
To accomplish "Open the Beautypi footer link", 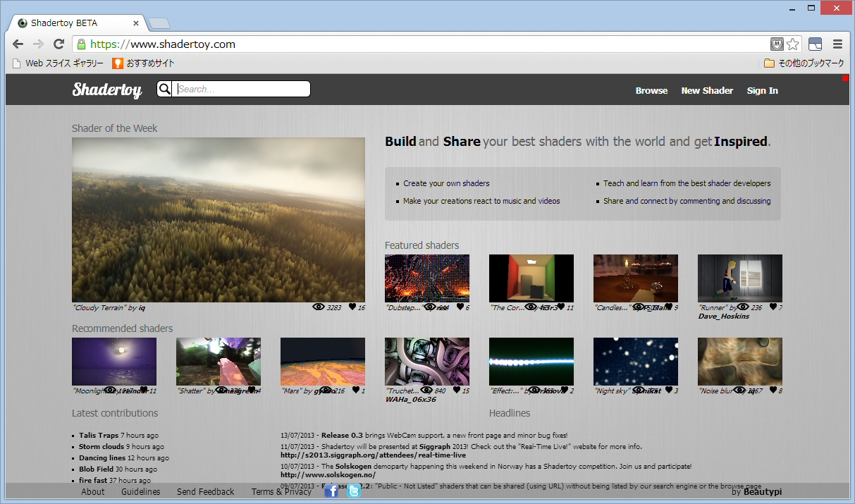I will click(763, 492).
